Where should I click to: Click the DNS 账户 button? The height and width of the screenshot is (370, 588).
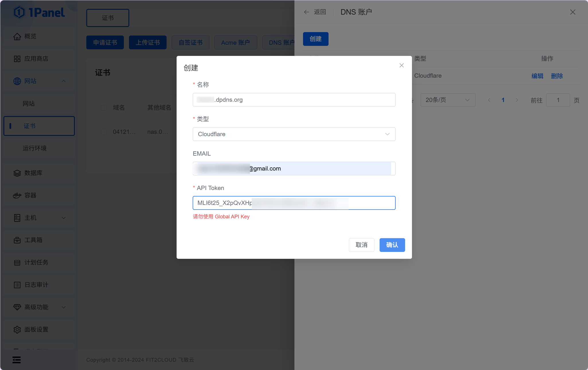[x=279, y=42]
